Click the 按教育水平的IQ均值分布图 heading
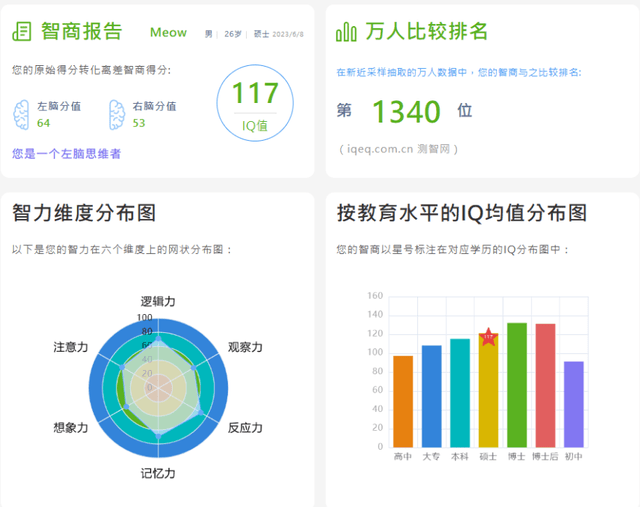Viewport: 640px width, 507px height. [x=462, y=213]
